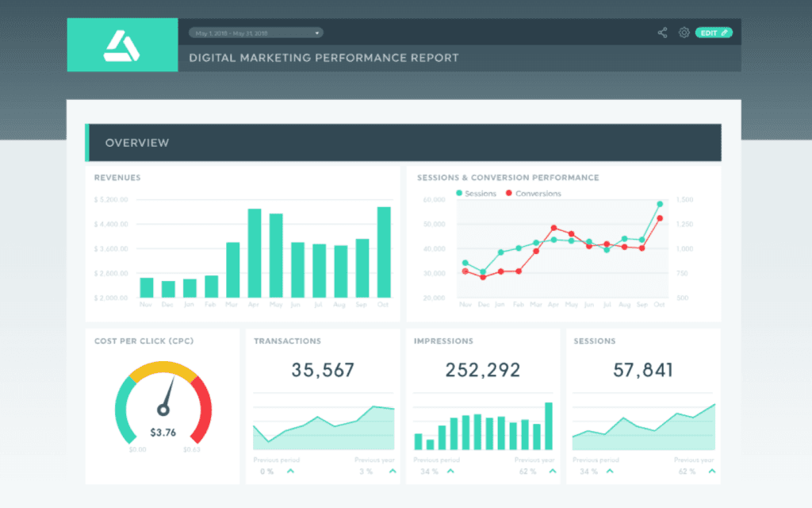Select the OVERVIEW section header
Image resolution: width=812 pixels, height=508 pixels.
pos(403,143)
